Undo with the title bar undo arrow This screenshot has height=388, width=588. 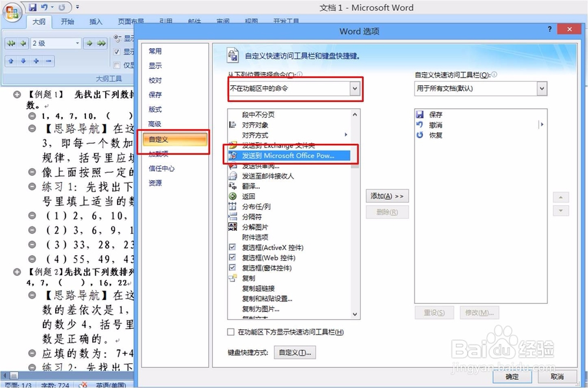(x=44, y=7)
